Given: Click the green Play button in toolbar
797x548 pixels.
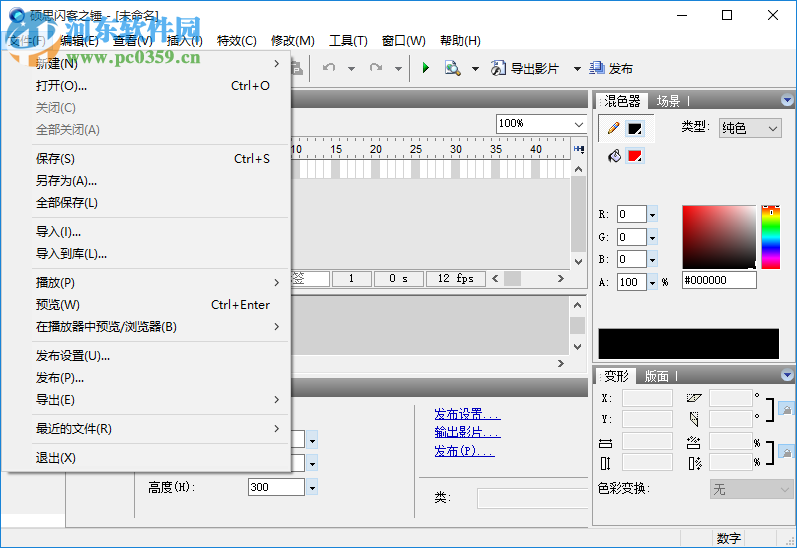Looking at the screenshot, I should [x=426, y=68].
